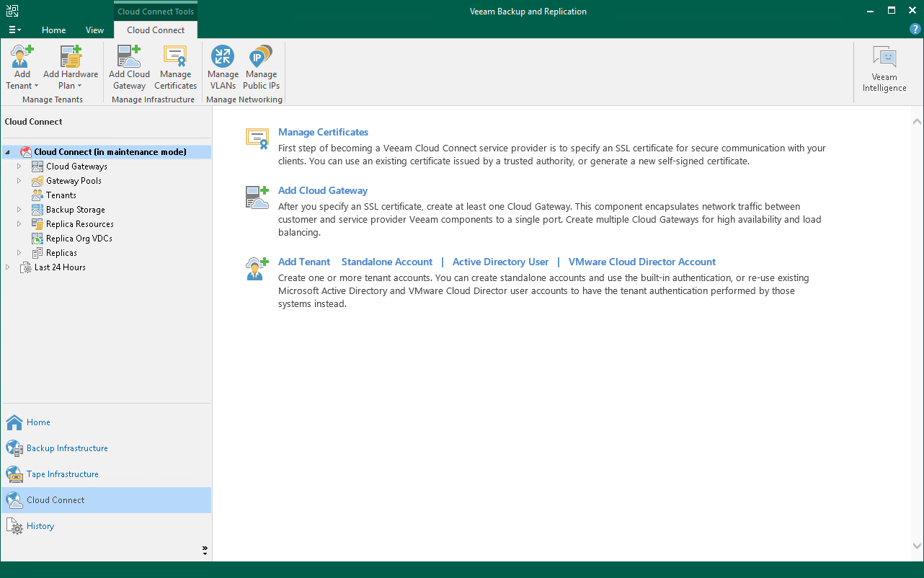The image size is (924, 578).
Task: Click the main pane scroll down arrow
Action: 917,546
